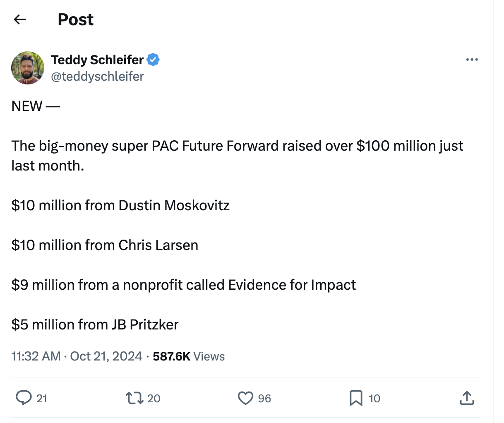Screen dimensions: 504x423
Task: Click the repost count of 20
Action: point(154,399)
